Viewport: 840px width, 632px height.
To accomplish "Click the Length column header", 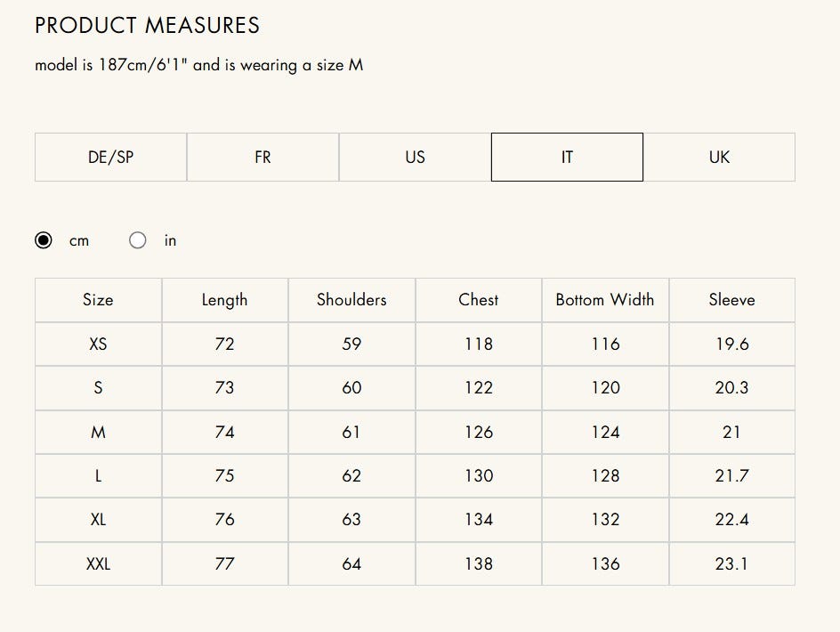I will pos(224,300).
